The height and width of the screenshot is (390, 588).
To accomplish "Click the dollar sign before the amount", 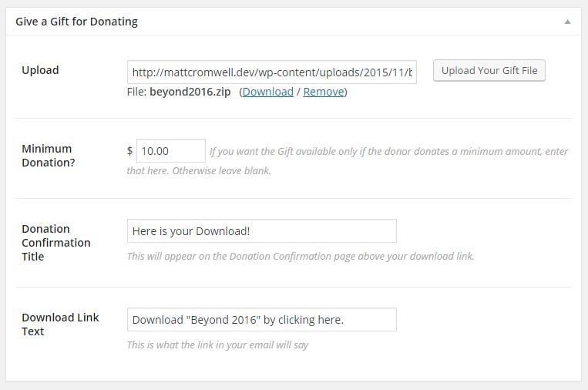I will click(129, 151).
